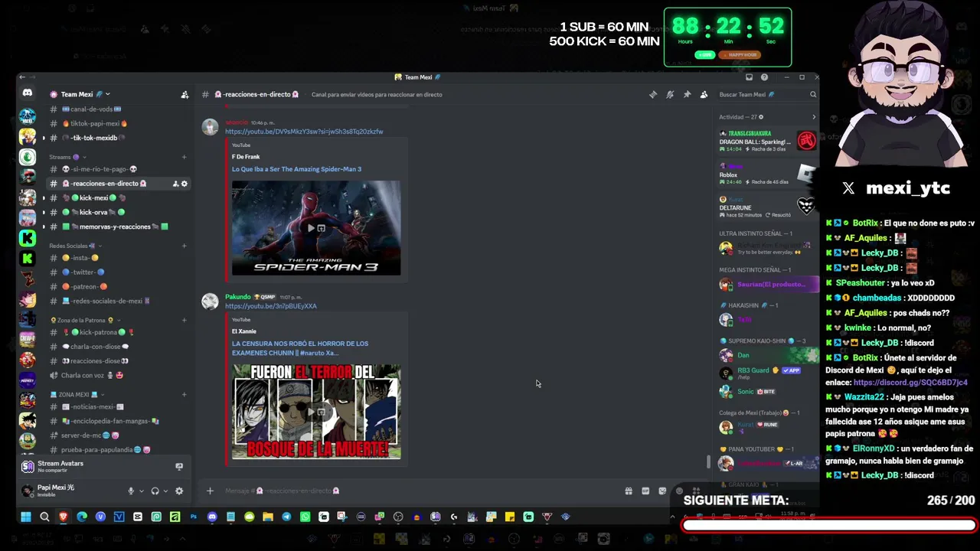980x551 pixels.
Task: Open the noticias-mexi channel
Action: [x=119, y=407]
